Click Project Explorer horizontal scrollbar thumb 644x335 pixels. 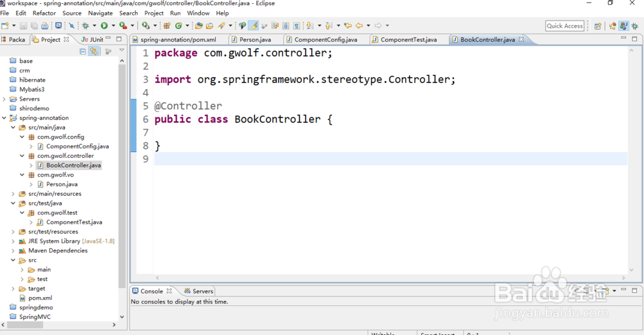click(25, 325)
